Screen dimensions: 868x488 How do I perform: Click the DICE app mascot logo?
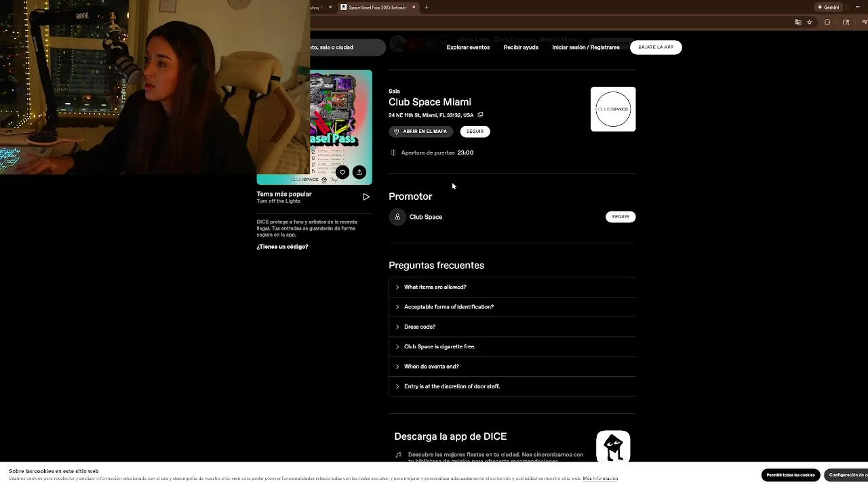point(613,447)
